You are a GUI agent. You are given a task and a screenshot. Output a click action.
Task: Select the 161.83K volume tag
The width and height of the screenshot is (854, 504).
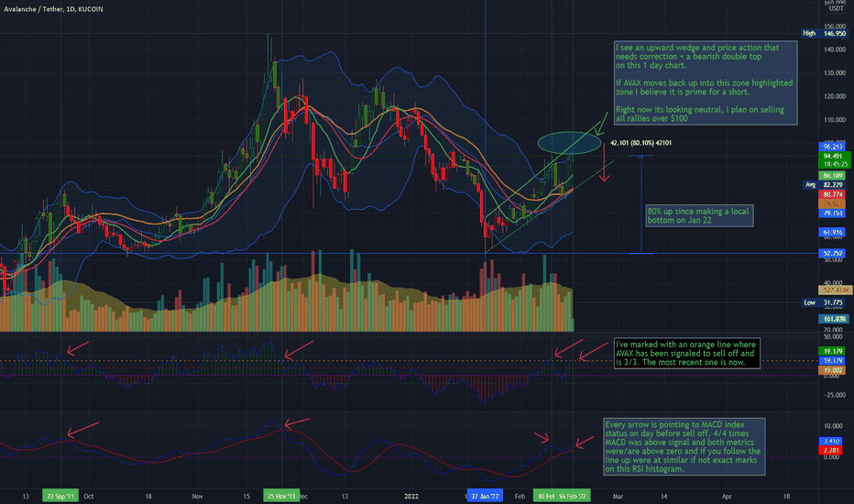click(834, 319)
